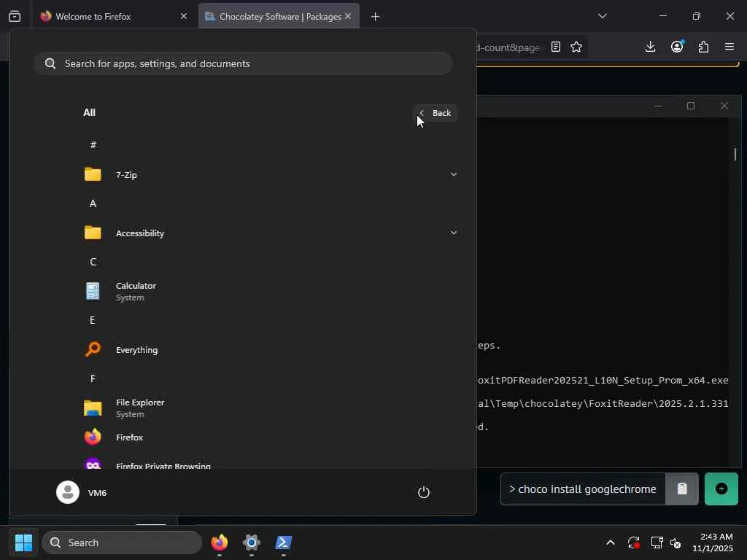
Task: Expand the 7-Zip folder chevron
Action: click(454, 175)
